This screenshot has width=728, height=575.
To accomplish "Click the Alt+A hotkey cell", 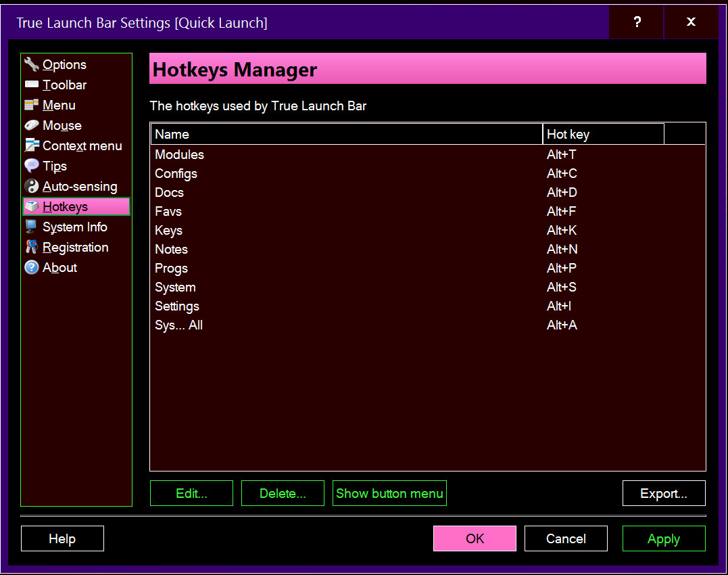I will point(562,325).
